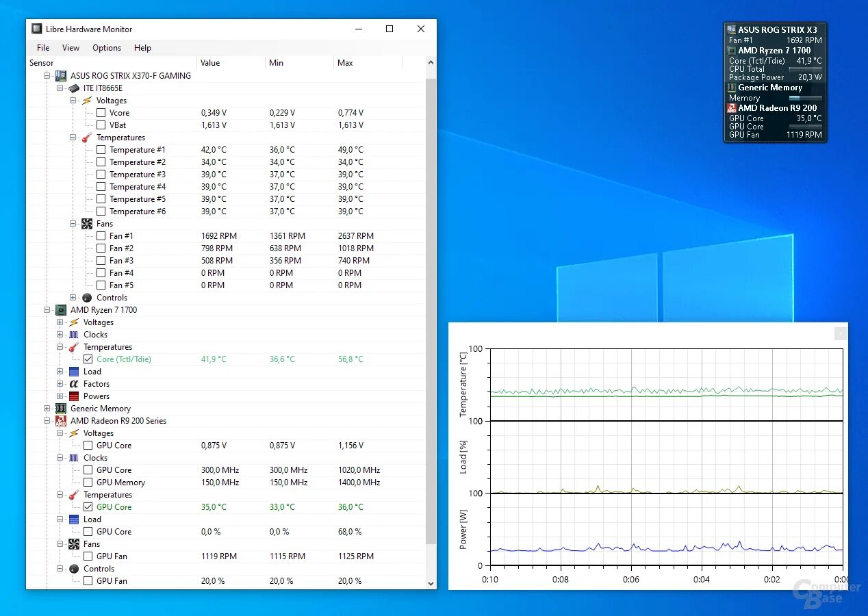Check Temperature #1 for plotting

pyautogui.click(x=101, y=150)
